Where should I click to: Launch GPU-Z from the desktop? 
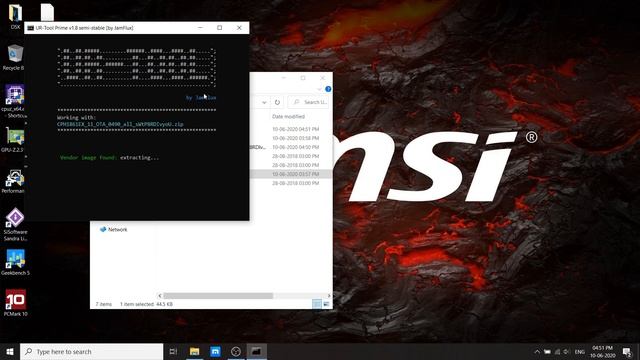click(14, 140)
